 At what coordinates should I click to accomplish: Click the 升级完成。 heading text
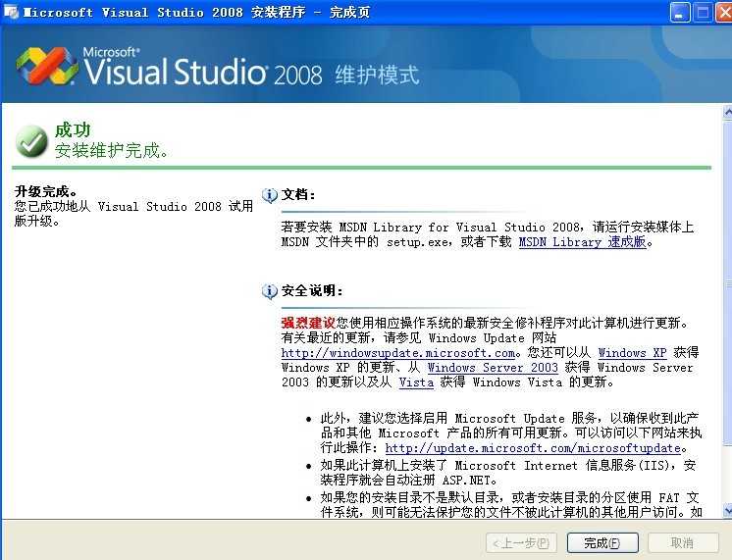(46, 191)
